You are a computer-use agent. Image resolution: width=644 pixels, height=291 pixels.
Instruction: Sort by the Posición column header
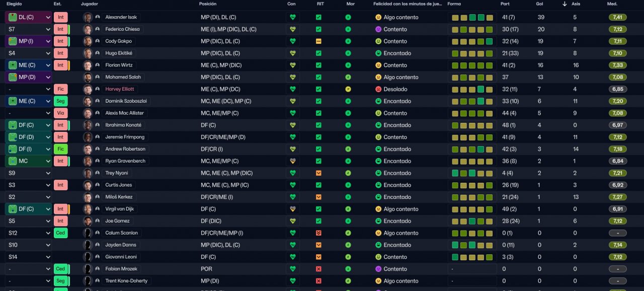pyautogui.click(x=208, y=4)
